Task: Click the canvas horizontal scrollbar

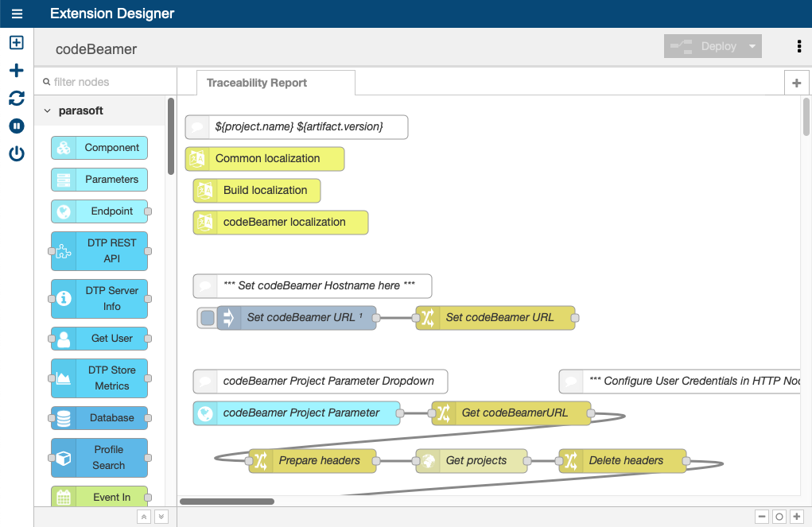Action: 227,501
